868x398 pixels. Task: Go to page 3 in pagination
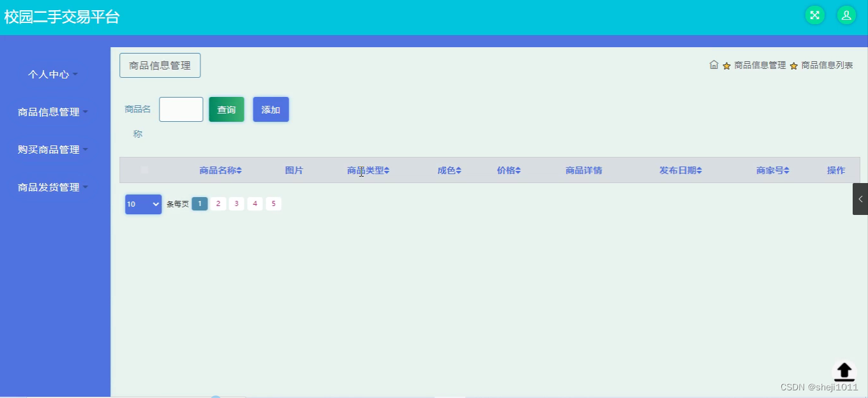[x=237, y=203]
